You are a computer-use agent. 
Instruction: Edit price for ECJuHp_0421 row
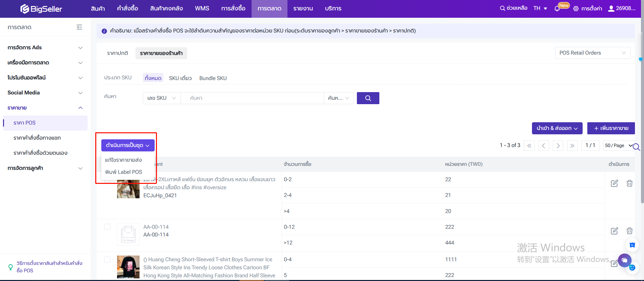pyautogui.click(x=614, y=183)
